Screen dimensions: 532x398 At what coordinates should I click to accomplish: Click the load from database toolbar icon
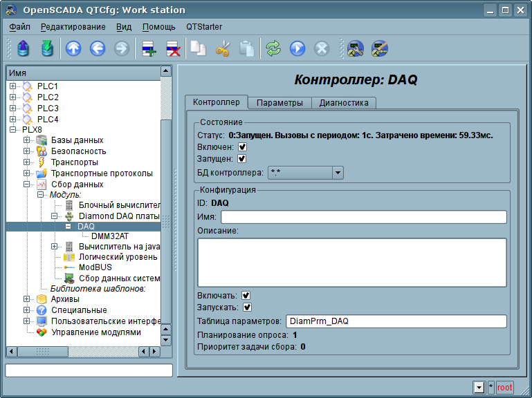pos(23,48)
